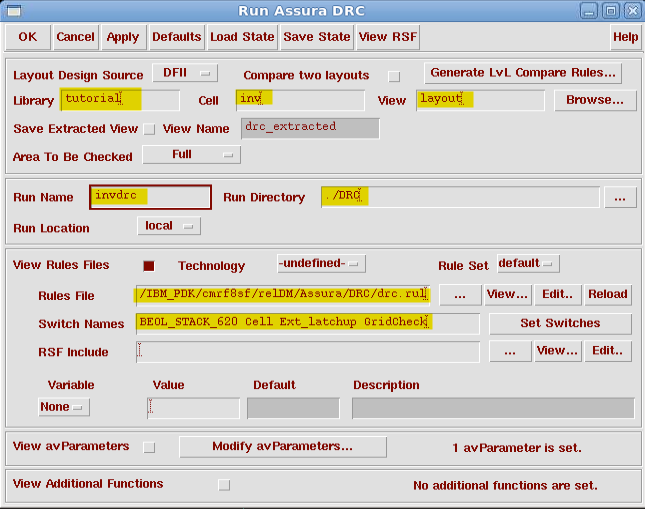
Task: Toggle the View Rules Files checkbox
Action: click(149, 266)
